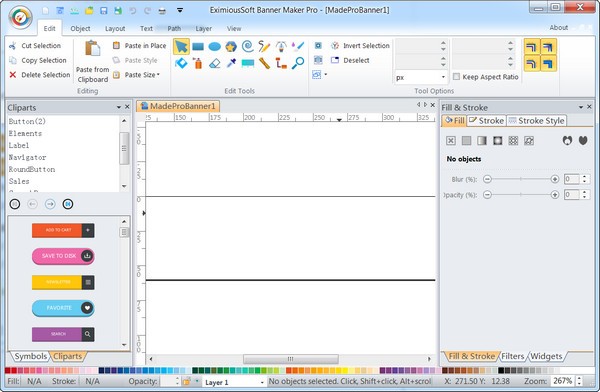
Task: Click the Undo icon in quick toolbar
Action: coord(132,11)
